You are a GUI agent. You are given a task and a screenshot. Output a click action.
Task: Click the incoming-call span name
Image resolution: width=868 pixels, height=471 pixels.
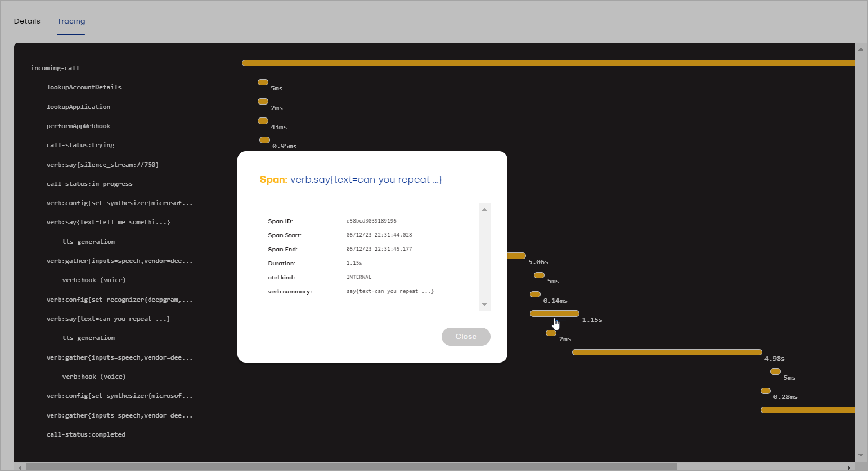(55, 68)
